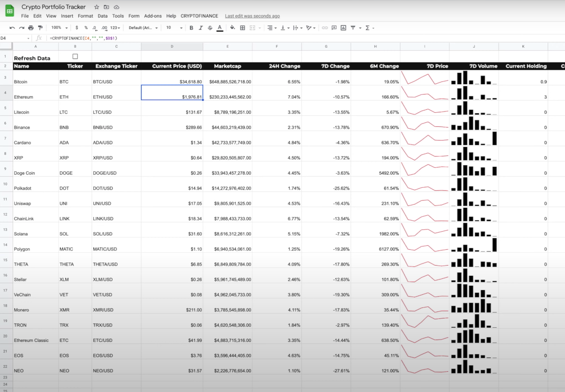Star the Crypto Portfolio Tracker document

96,7
